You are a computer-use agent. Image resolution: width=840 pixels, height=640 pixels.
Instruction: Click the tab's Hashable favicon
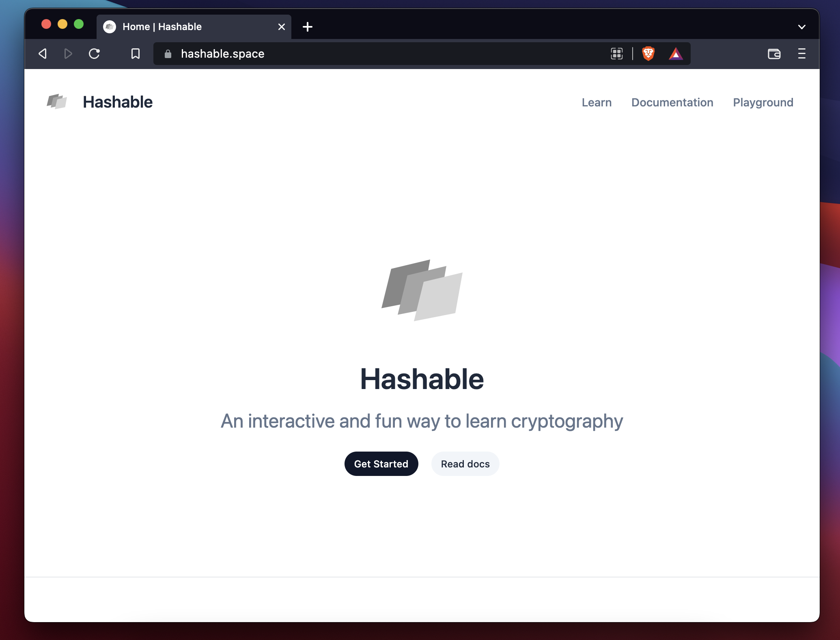[110, 27]
